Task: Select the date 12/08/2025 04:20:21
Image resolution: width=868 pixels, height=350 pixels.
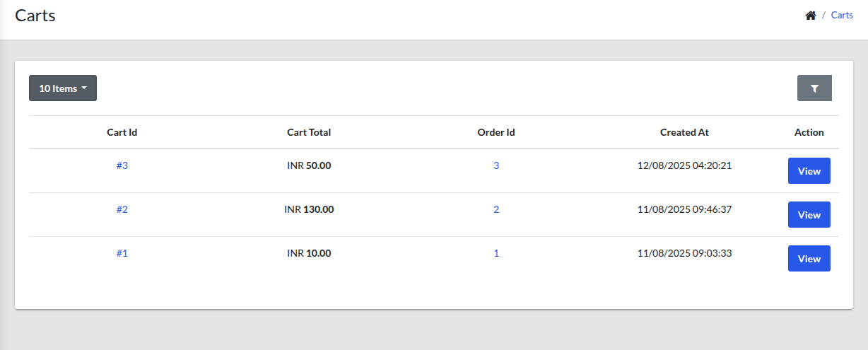Action: point(684,165)
